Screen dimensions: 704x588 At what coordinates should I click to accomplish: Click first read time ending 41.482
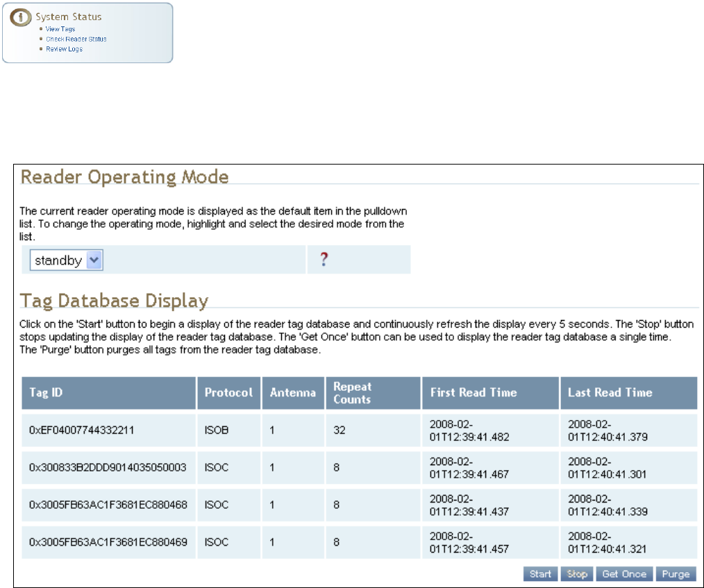(469, 430)
